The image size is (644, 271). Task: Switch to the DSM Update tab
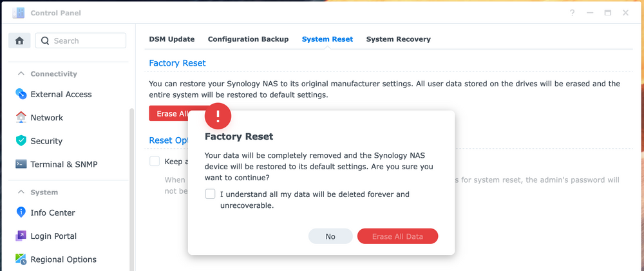point(172,39)
